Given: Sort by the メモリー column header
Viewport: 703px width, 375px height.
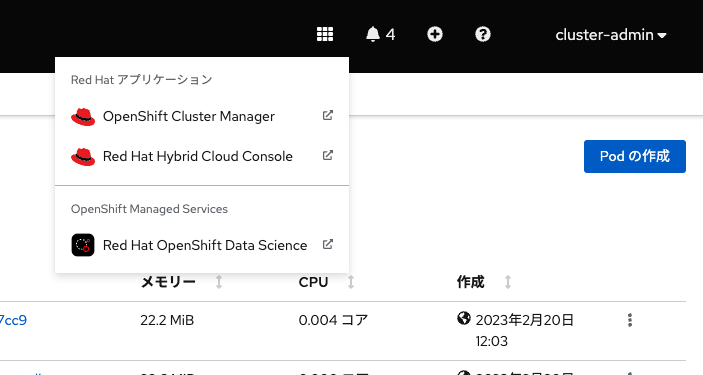Looking at the screenshot, I should (x=168, y=282).
